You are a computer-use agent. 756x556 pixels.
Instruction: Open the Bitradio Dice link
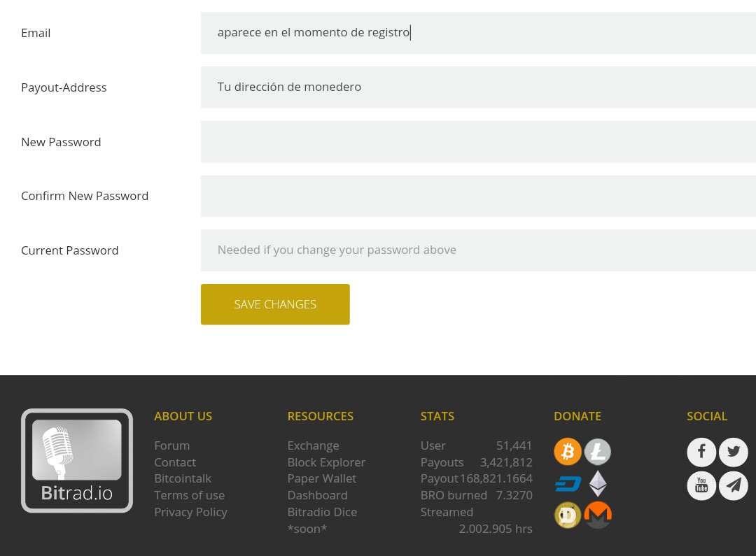323,512
